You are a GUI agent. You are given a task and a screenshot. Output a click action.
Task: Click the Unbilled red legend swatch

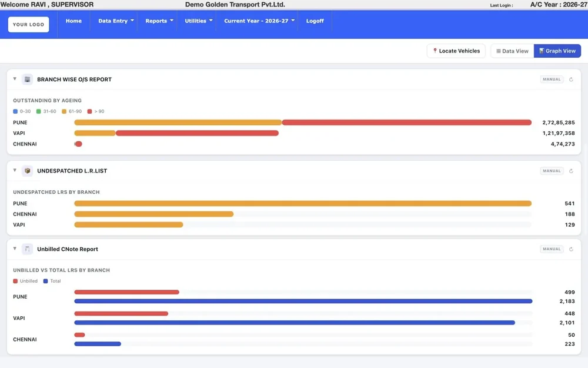pyautogui.click(x=15, y=281)
